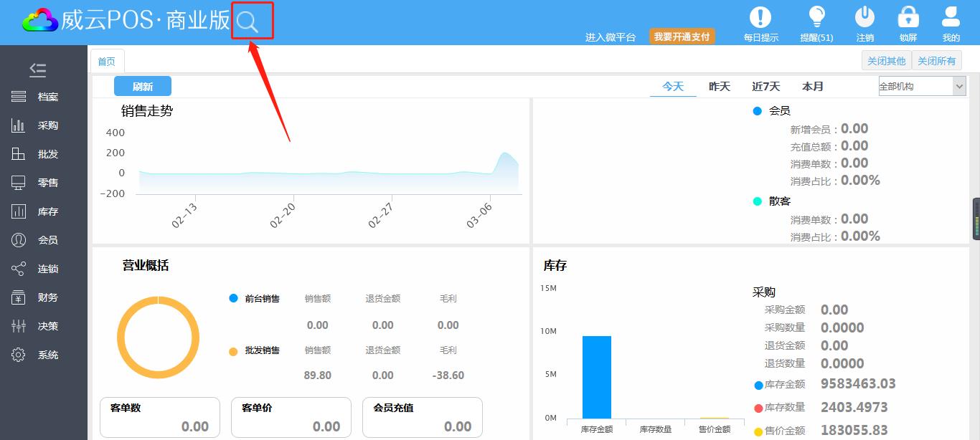Switch to the 首页 tab
Viewport: 980px width, 440px height.
point(107,61)
